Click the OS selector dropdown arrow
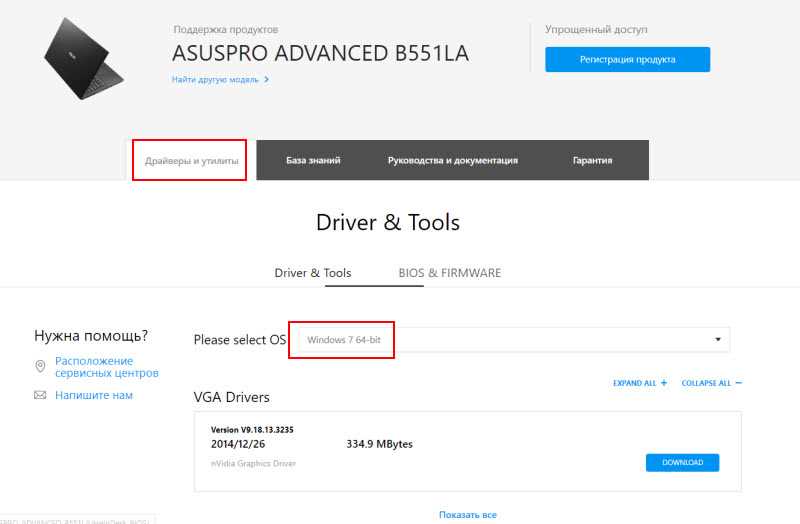 (717, 340)
